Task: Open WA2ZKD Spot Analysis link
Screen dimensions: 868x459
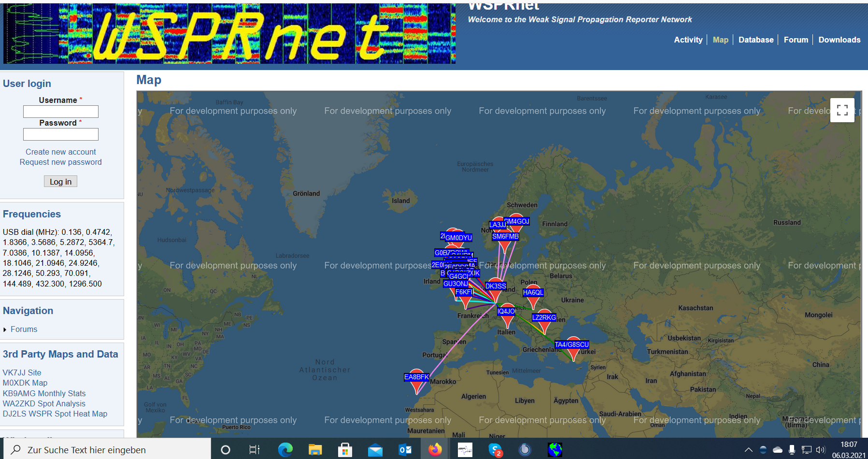Action: coord(44,403)
